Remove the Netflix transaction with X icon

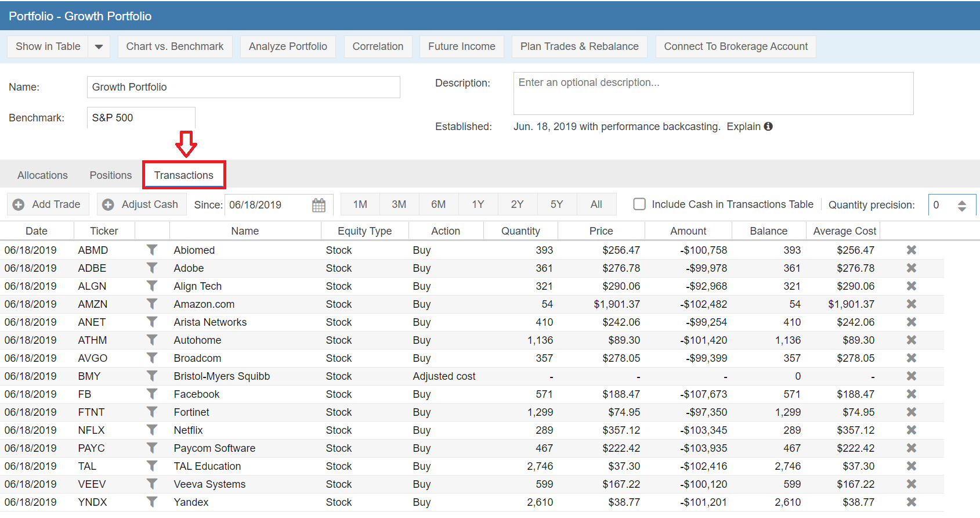912,430
